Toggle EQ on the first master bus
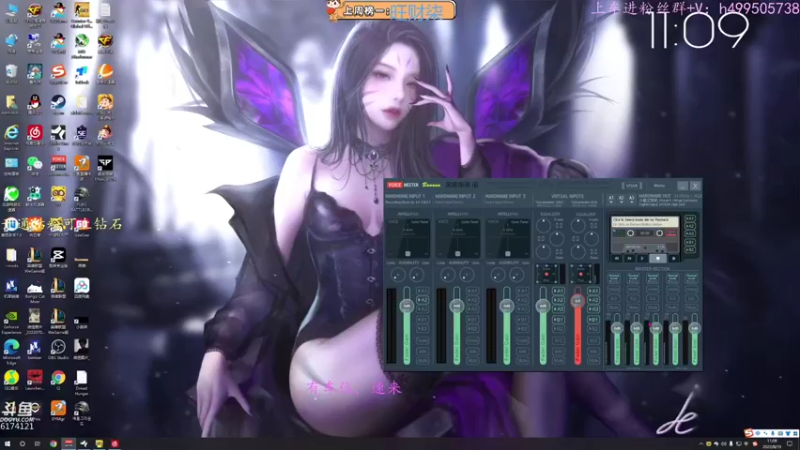 [614, 298]
